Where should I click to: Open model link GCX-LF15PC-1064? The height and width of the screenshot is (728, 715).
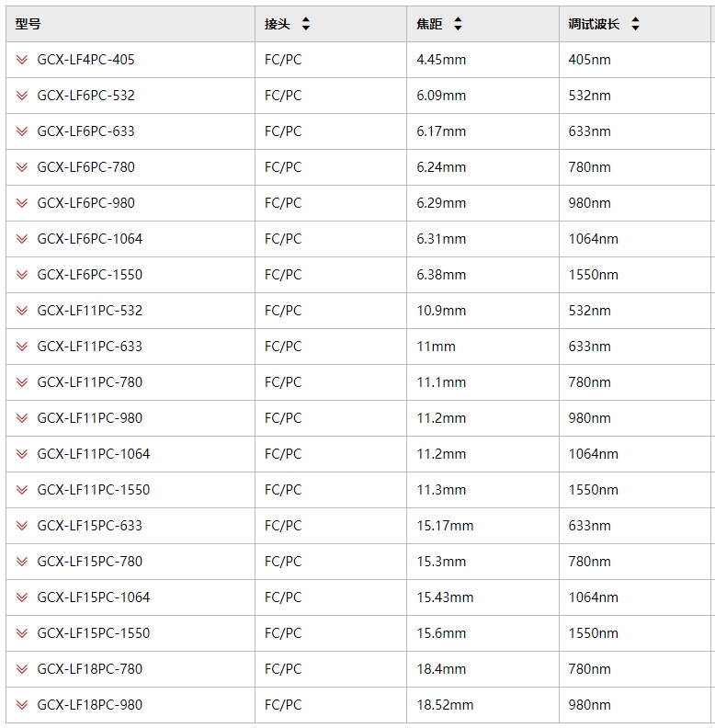click(x=94, y=597)
